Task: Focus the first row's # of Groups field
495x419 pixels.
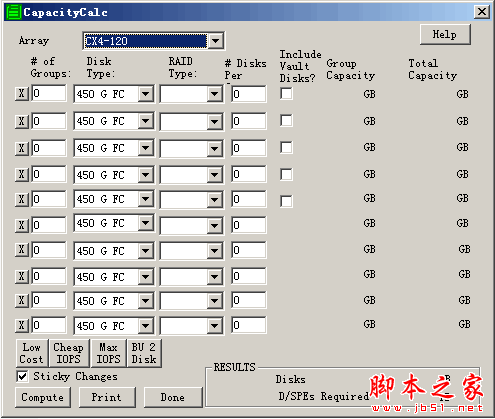Action: coord(49,93)
